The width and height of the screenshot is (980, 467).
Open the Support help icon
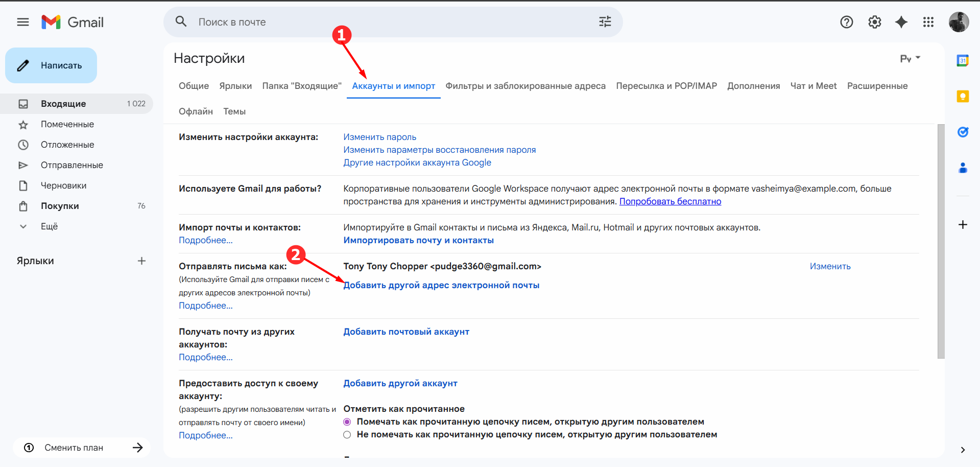coord(847,22)
